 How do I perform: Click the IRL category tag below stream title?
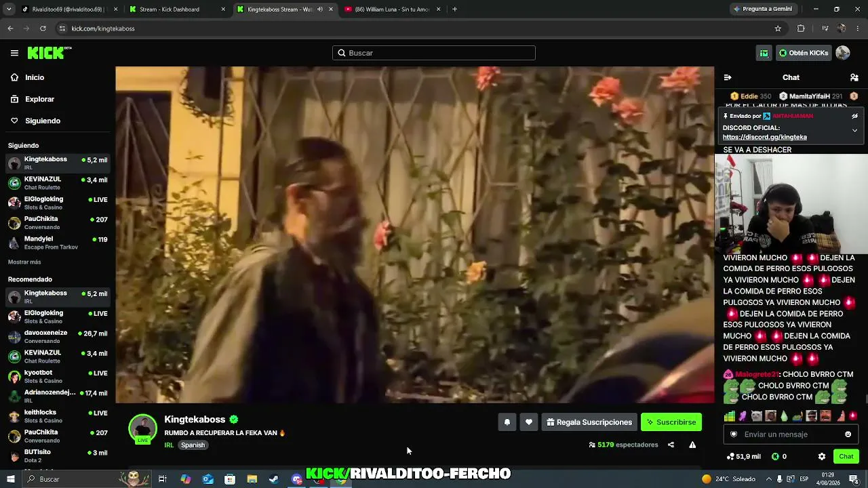(x=169, y=445)
